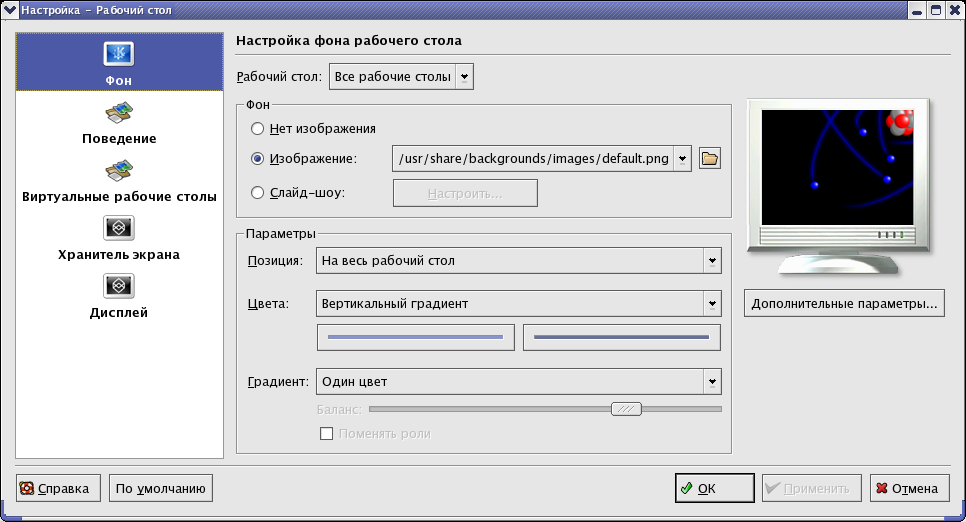Open the Хранитель экрана icon

(x=119, y=228)
